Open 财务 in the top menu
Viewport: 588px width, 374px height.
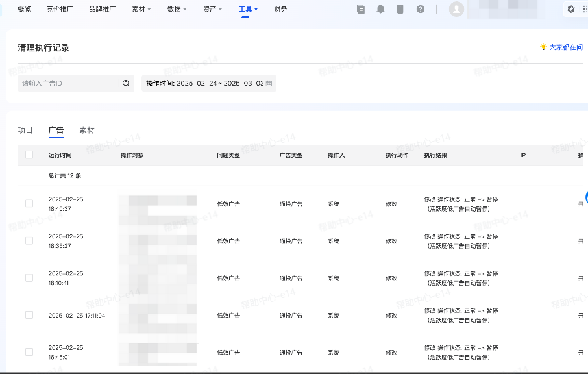click(280, 9)
